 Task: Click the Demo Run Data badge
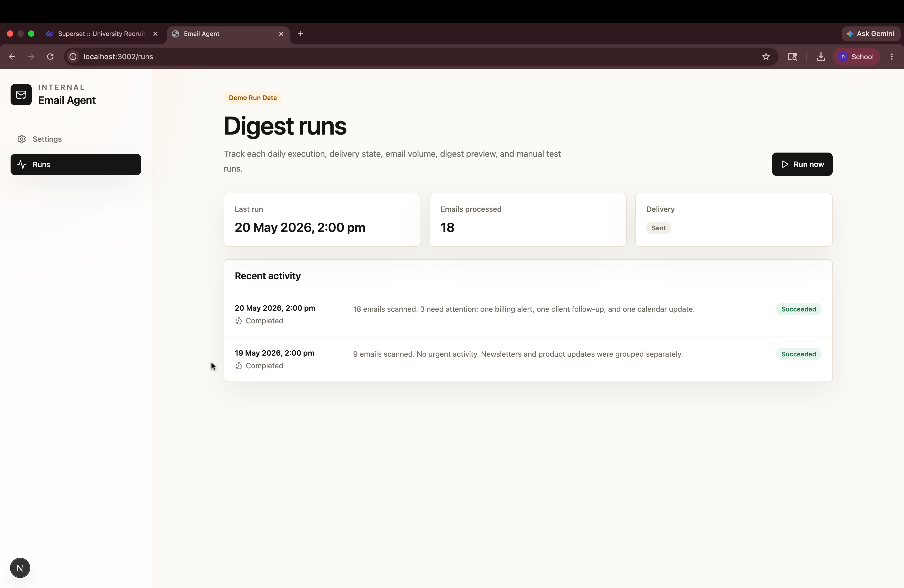[253, 98]
